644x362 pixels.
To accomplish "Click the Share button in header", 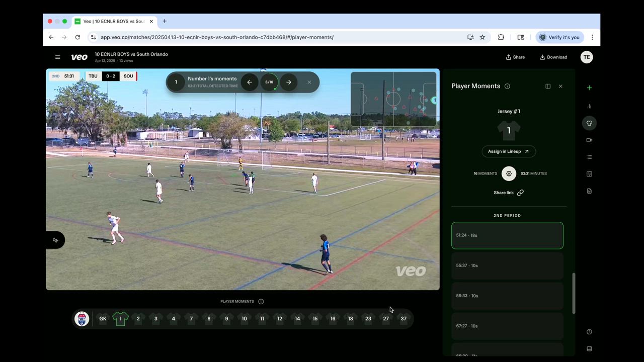I will 515,57.
